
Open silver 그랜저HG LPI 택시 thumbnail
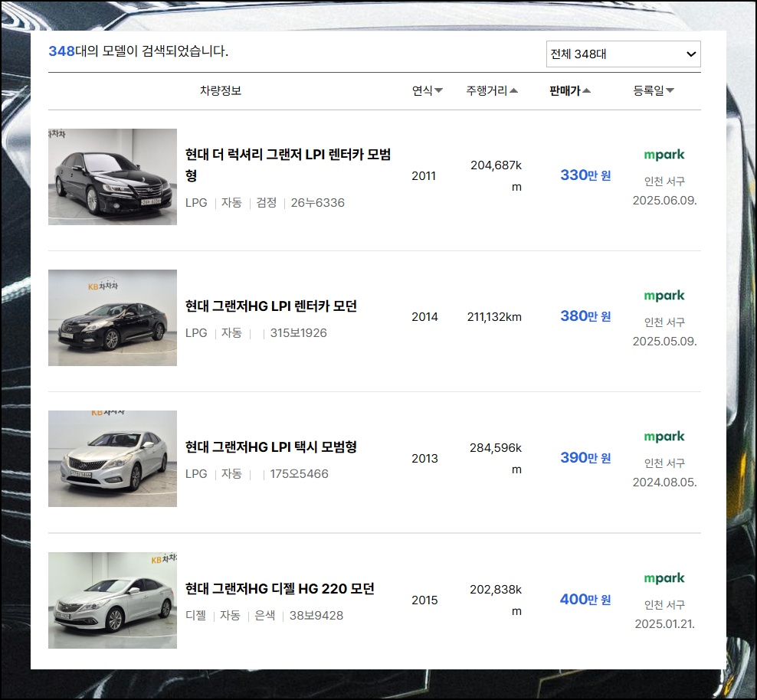pos(113,458)
